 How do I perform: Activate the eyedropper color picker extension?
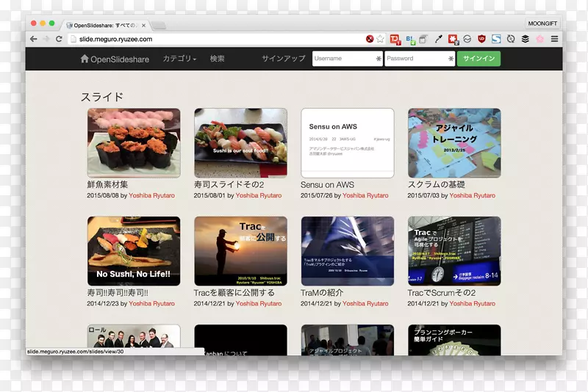(438, 39)
